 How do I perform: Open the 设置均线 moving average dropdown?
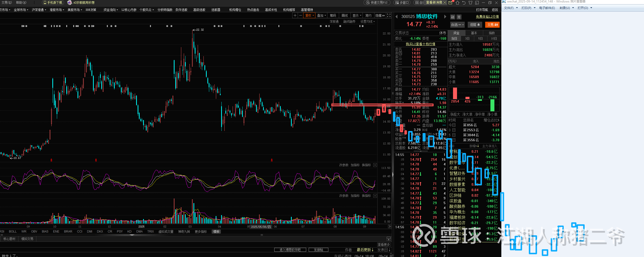tap(367, 21)
